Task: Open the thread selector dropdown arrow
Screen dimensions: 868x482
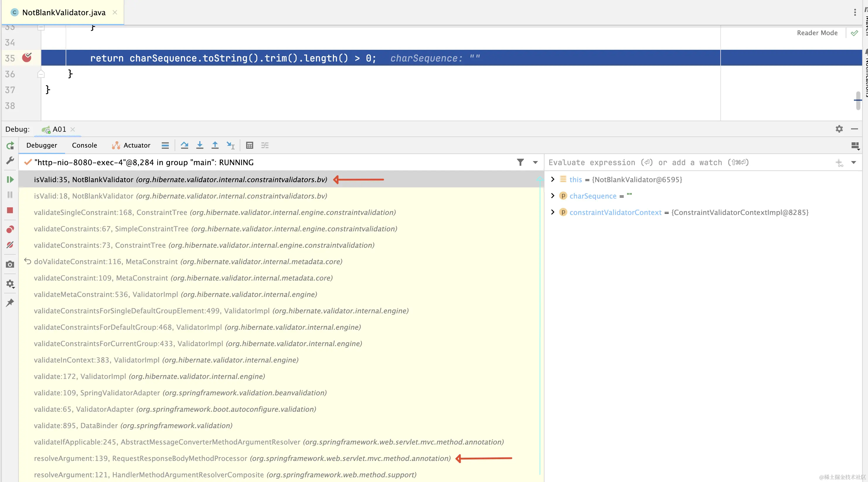Action: 535,162
